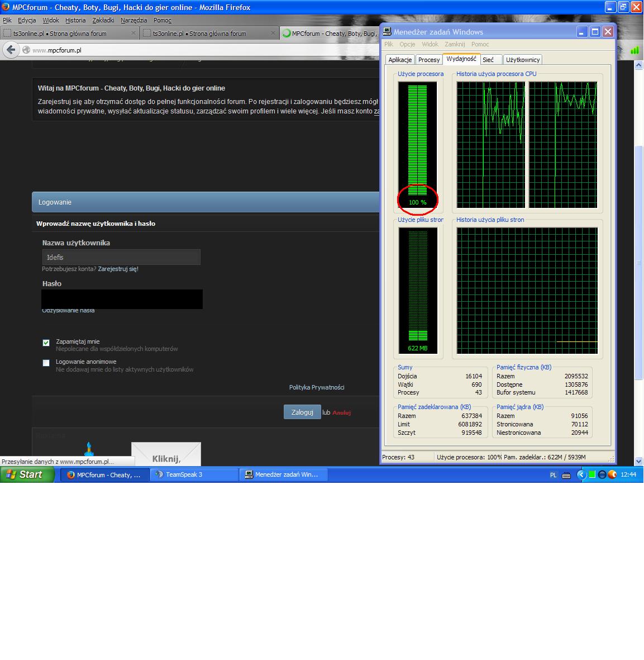
Task: Open Firefox Pomoc menu
Action: (x=163, y=20)
